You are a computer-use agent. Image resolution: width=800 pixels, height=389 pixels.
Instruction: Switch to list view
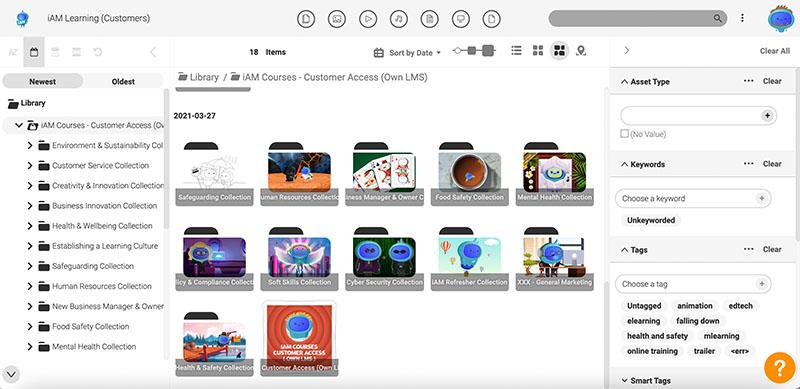point(516,51)
